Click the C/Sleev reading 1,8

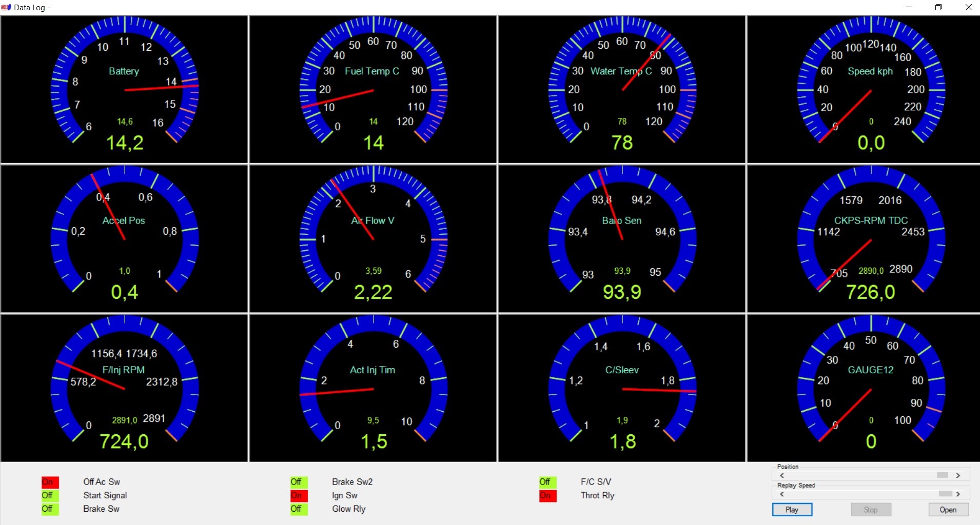(x=623, y=441)
